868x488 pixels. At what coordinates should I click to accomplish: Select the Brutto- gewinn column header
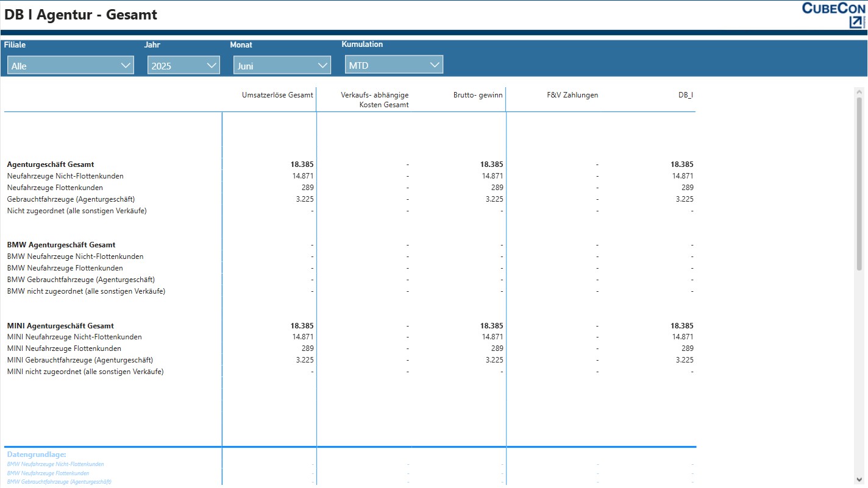478,95
